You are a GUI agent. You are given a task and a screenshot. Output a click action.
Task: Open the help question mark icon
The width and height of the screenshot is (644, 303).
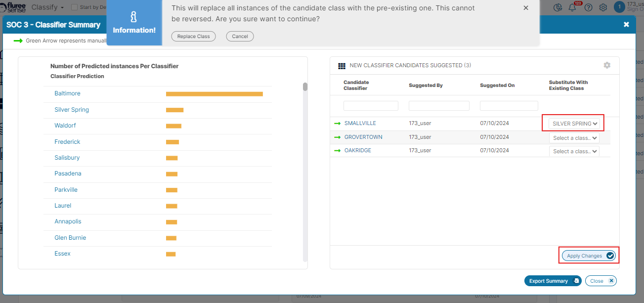click(588, 7)
